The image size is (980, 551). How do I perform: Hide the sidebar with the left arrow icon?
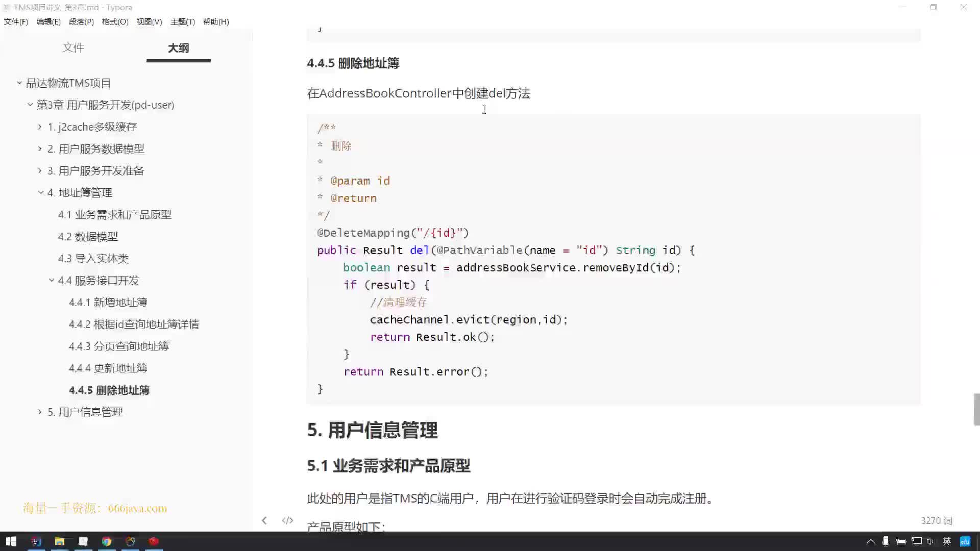point(264,520)
